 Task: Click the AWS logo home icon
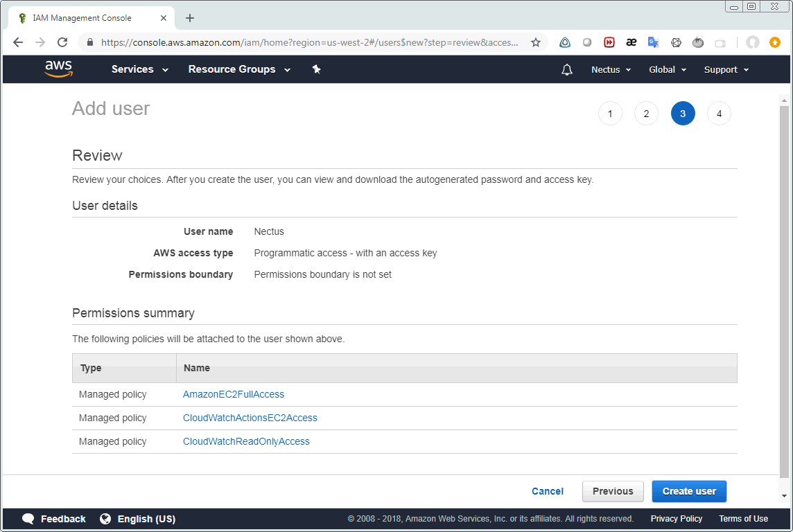[59, 69]
